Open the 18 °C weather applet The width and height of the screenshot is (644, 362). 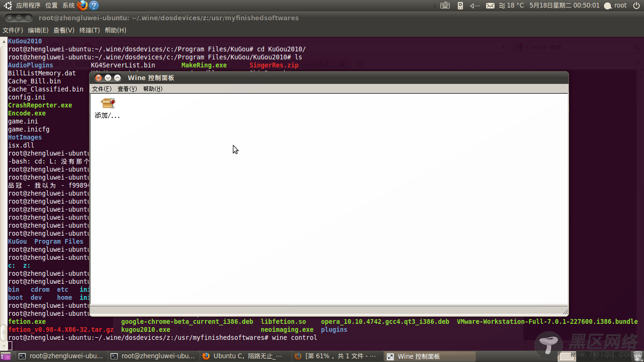511,6
